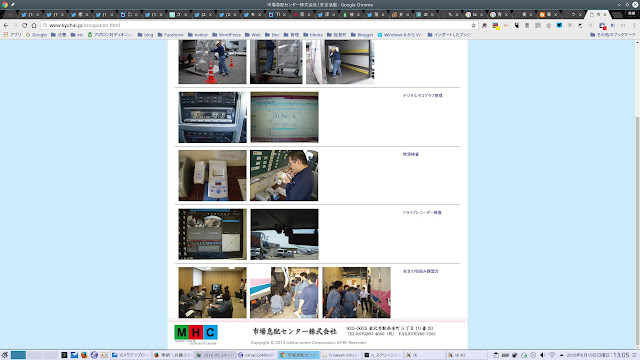This screenshot has height=360, width=640.
Task: Launch the email client taskbar icon
Action: 74,355
